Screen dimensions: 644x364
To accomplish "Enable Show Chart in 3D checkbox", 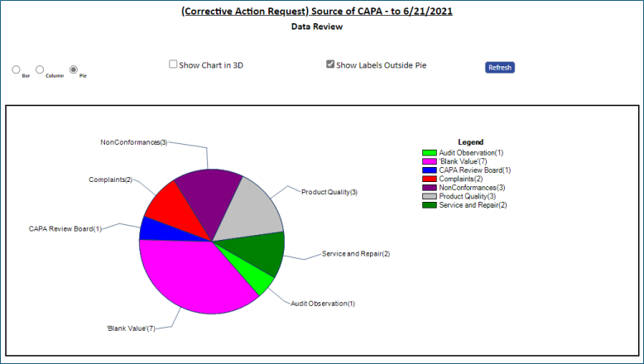I will pos(173,64).
